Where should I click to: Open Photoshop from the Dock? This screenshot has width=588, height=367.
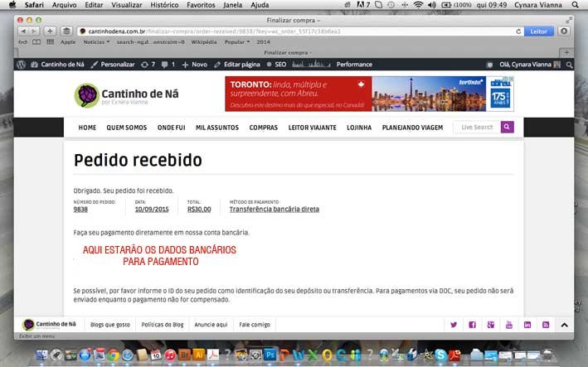click(270, 355)
